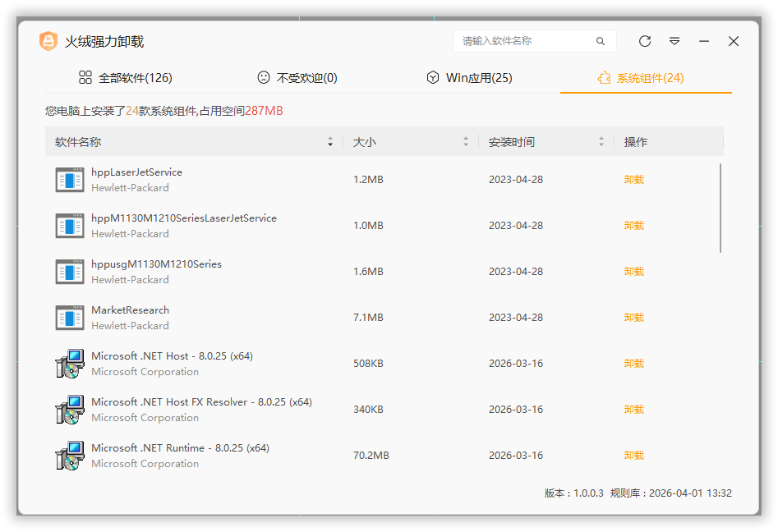Image resolution: width=778 pixels, height=532 pixels.
Task: Select the hppLaserJetService program icon
Action: pyautogui.click(x=70, y=180)
